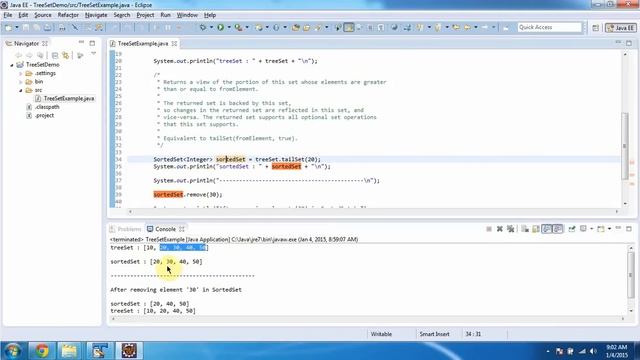Switch to the Java EE perspective
The width and height of the screenshot is (640, 360).
tap(621, 28)
